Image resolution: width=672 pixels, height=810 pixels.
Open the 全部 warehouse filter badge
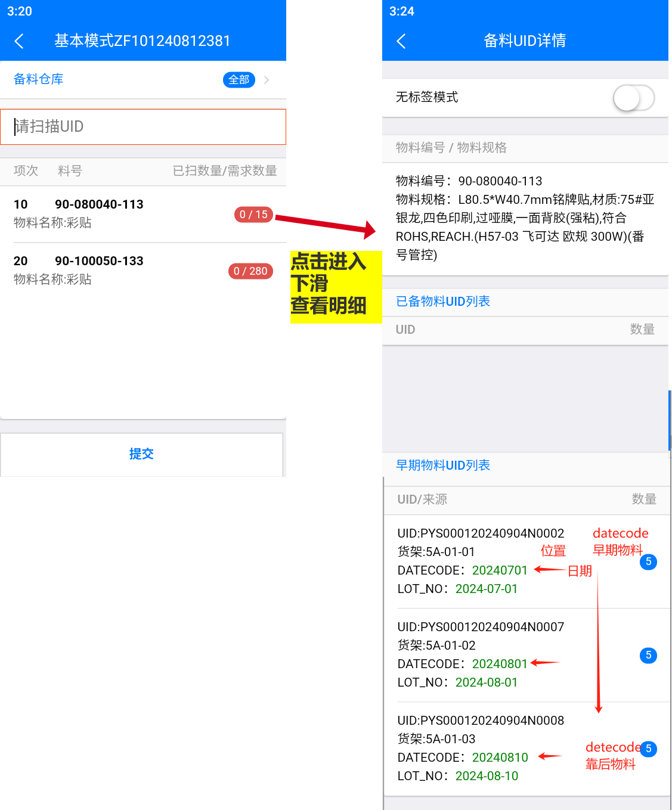(x=239, y=80)
